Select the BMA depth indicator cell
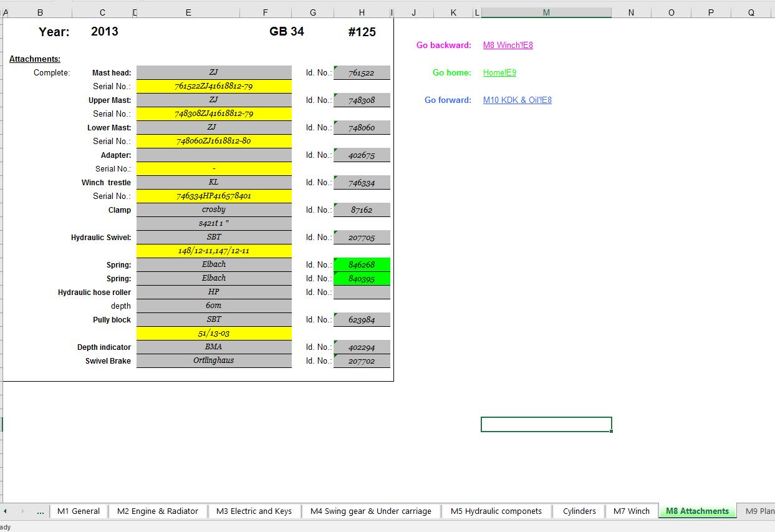 pyautogui.click(x=214, y=347)
